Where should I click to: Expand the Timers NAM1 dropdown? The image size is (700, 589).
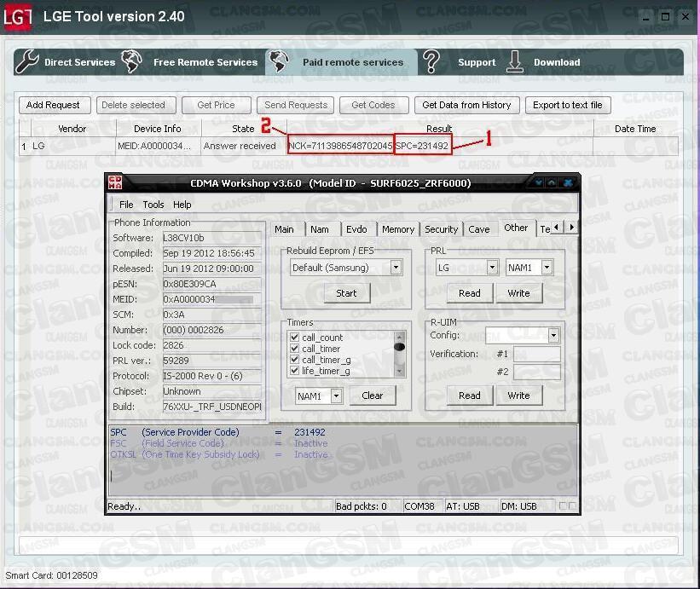337,396
